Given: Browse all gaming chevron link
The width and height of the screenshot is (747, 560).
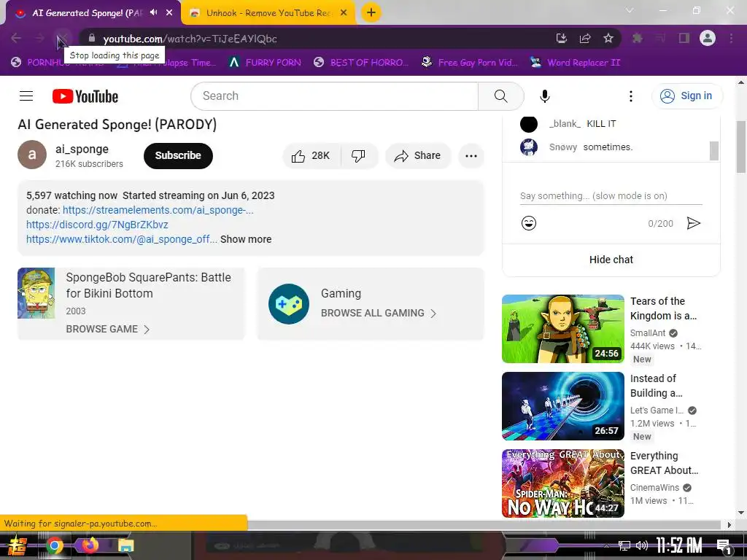Looking at the screenshot, I should 379,313.
